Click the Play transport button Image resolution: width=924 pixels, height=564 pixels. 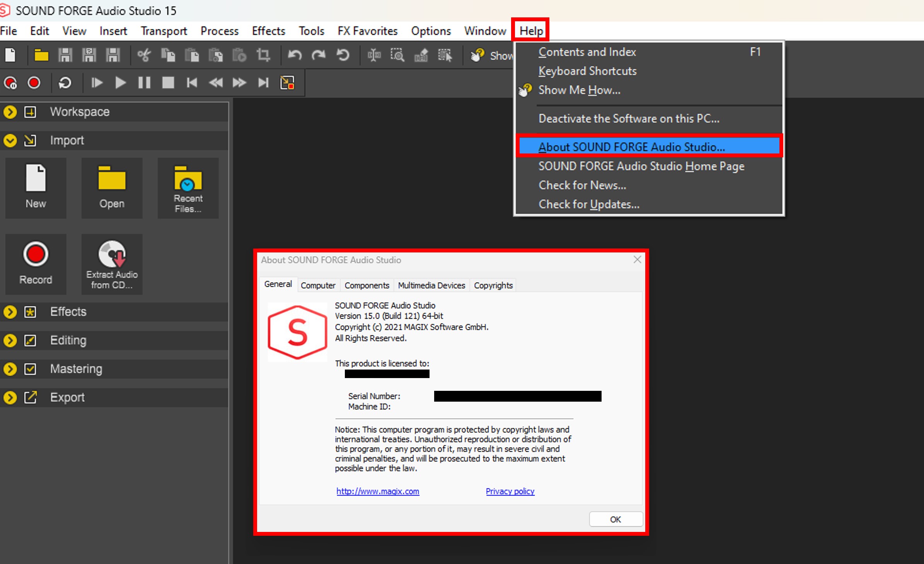click(120, 83)
